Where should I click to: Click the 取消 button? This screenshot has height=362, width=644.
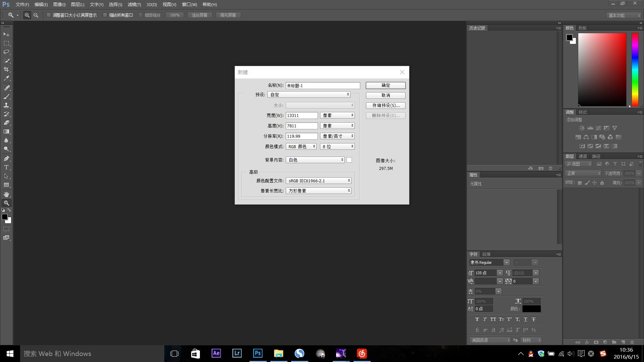pos(386,95)
